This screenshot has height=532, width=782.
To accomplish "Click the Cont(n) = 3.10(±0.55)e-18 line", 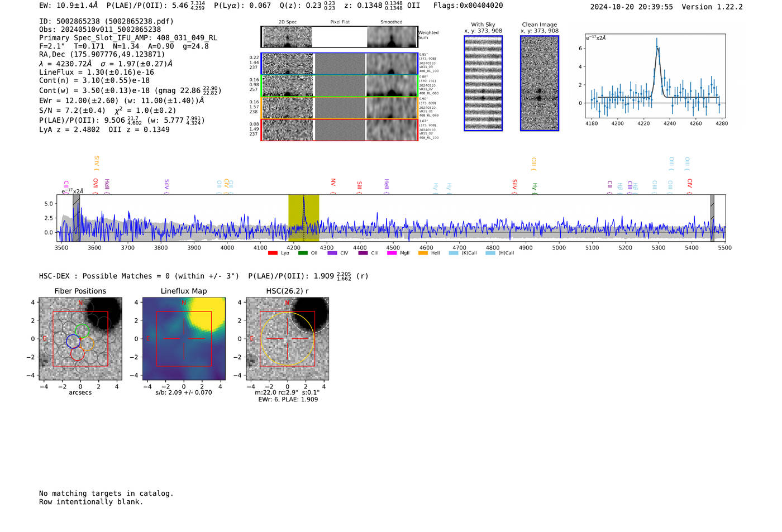I will pos(94,80).
